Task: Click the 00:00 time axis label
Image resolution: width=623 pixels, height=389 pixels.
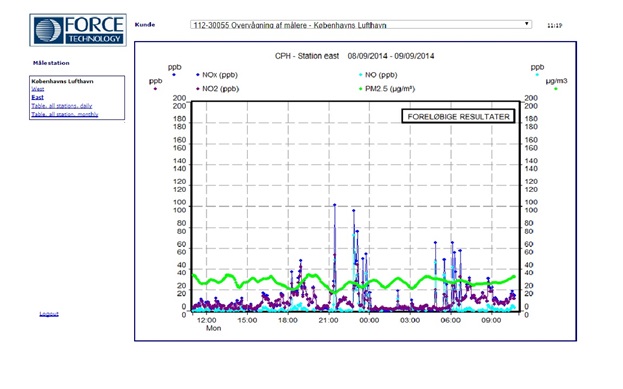Action: click(369, 320)
